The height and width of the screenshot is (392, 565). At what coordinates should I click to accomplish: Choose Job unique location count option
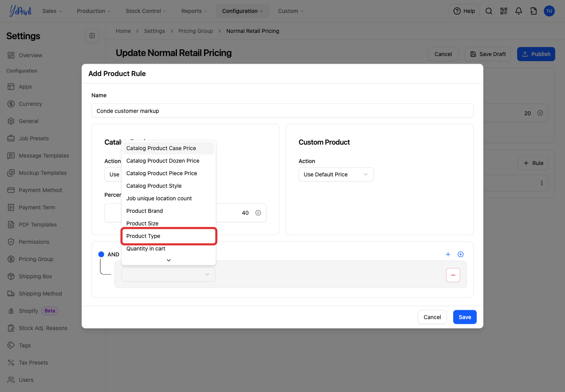coord(169,198)
